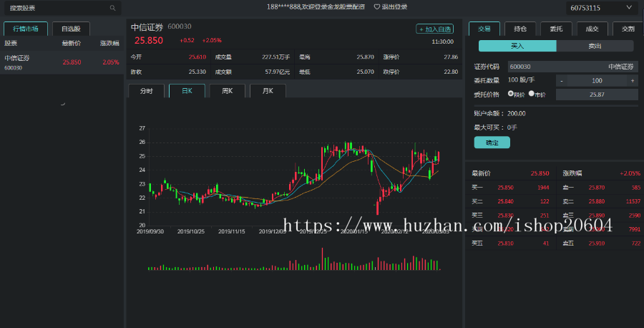644x328 pixels.
Task: Open the 60753115 account dropdown
Action: (601, 8)
